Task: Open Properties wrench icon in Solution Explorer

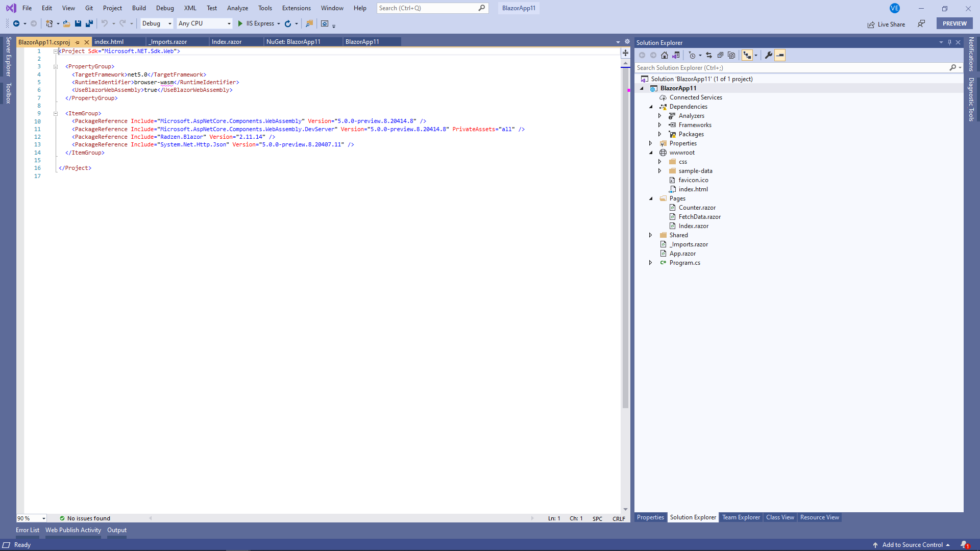Action: 769,55
